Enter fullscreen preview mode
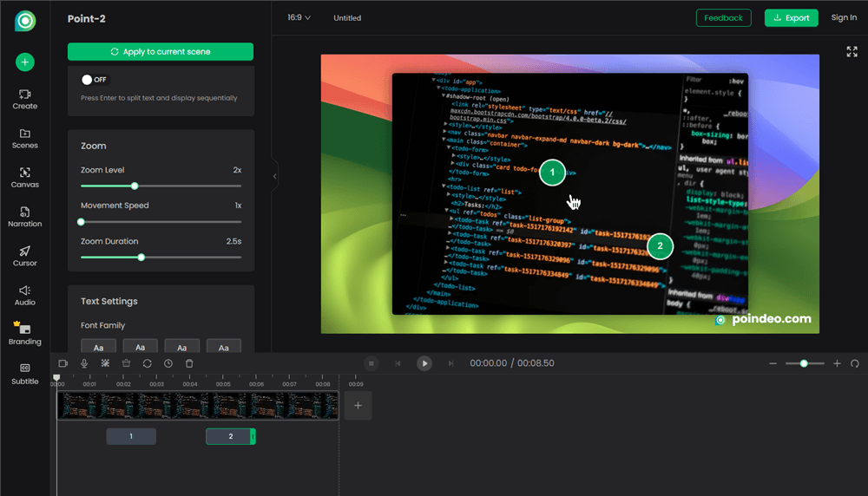This screenshot has height=496, width=868. (x=852, y=52)
